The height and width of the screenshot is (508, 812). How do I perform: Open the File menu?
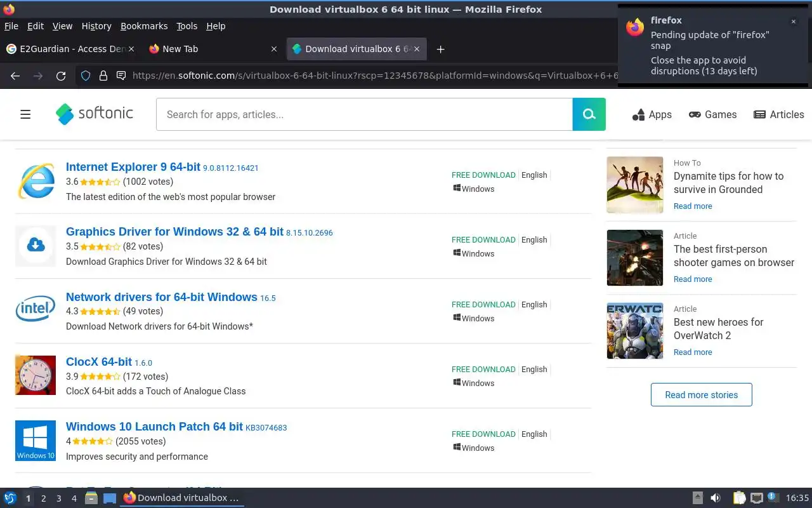tap(11, 26)
